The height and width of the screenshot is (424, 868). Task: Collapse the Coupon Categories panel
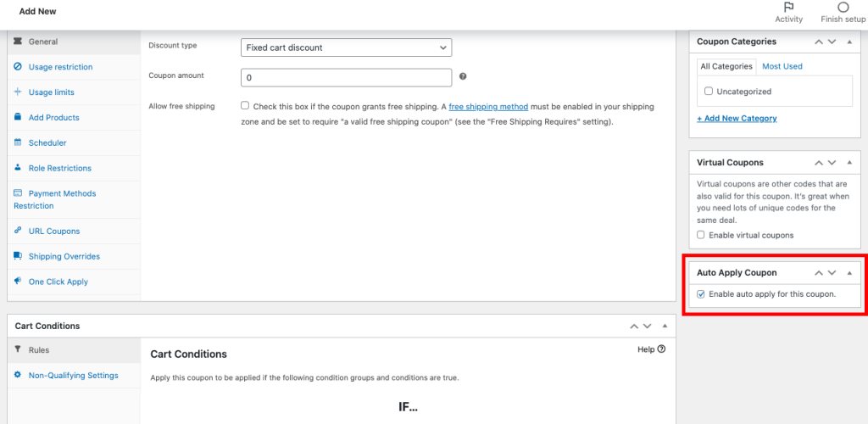coord(849,42)
